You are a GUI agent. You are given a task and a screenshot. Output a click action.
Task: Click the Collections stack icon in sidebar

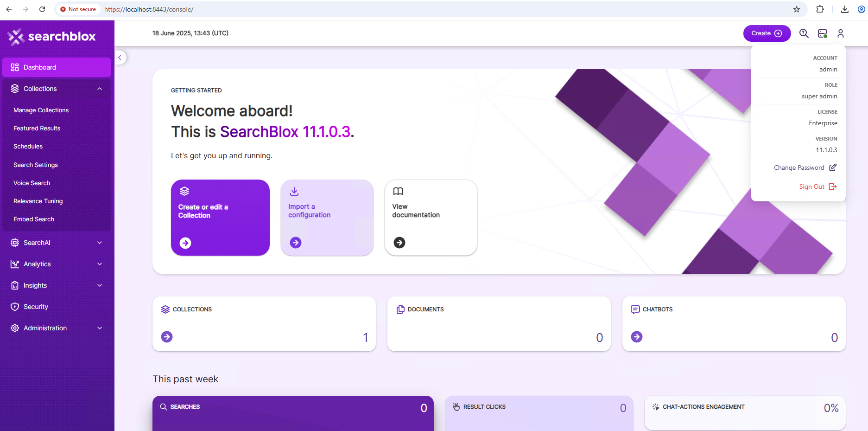tap(15, 89)
